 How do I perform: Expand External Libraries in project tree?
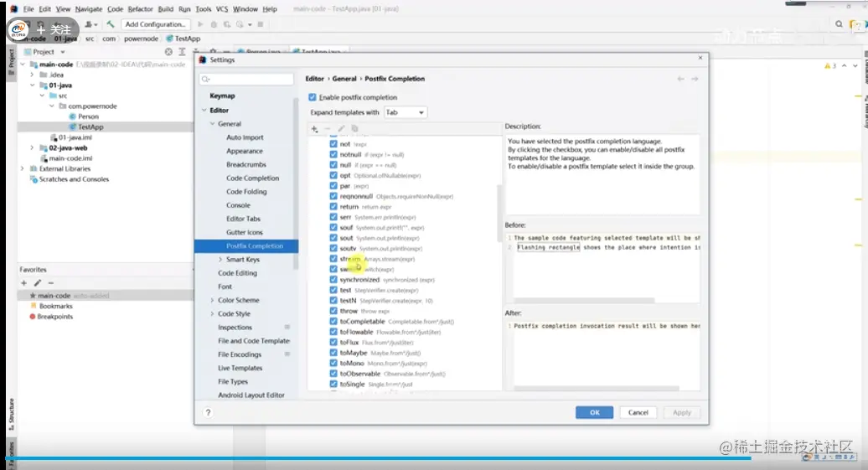point(23,169)
